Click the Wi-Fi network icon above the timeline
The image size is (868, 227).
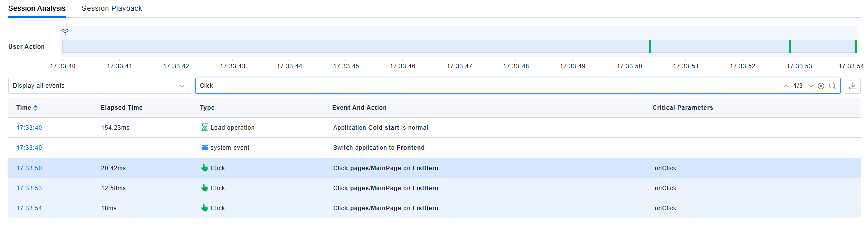point(65,32)
